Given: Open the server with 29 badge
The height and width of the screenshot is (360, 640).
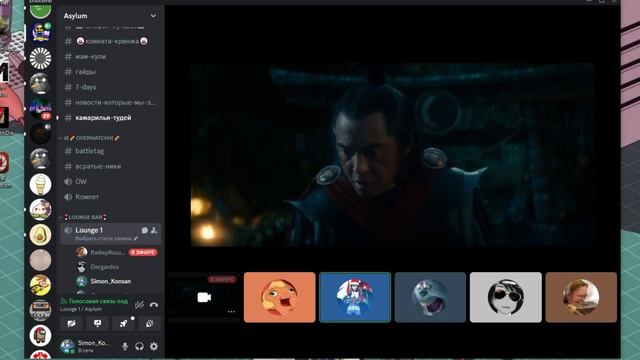Looking at the screenshot, I should coord(40,109).
